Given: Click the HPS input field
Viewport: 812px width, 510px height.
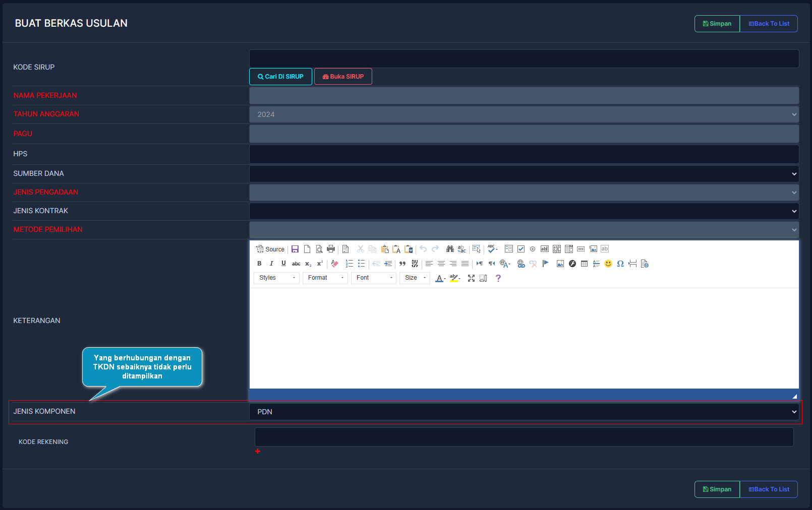Looking at the screenshot, I should click(524, 154).
